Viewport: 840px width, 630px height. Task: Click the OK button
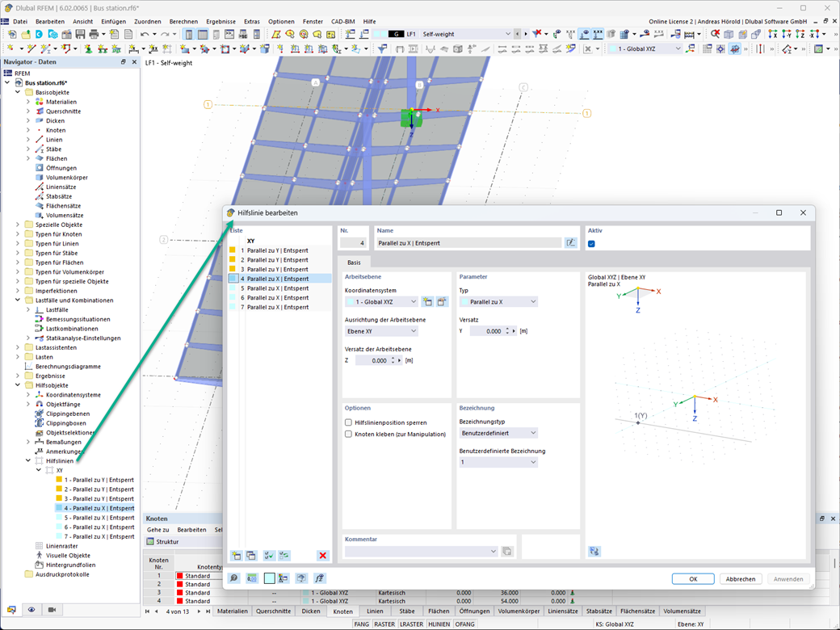click(693, 579)
